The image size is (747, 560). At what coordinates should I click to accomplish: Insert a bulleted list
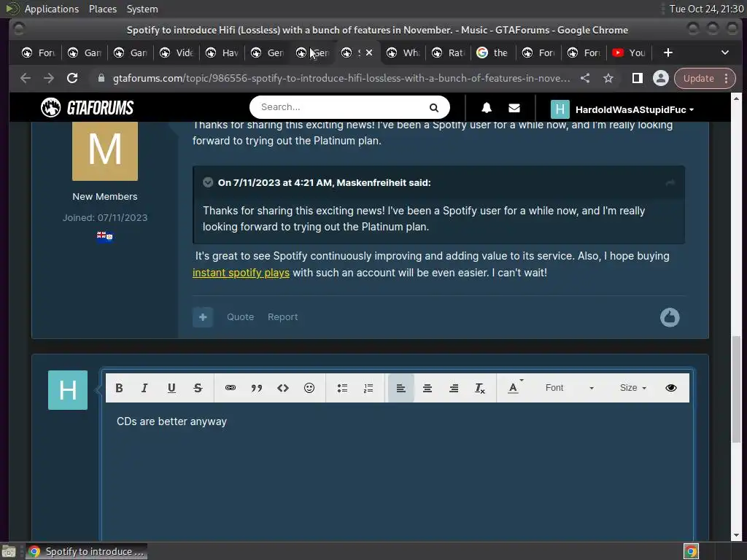(342, 388)
